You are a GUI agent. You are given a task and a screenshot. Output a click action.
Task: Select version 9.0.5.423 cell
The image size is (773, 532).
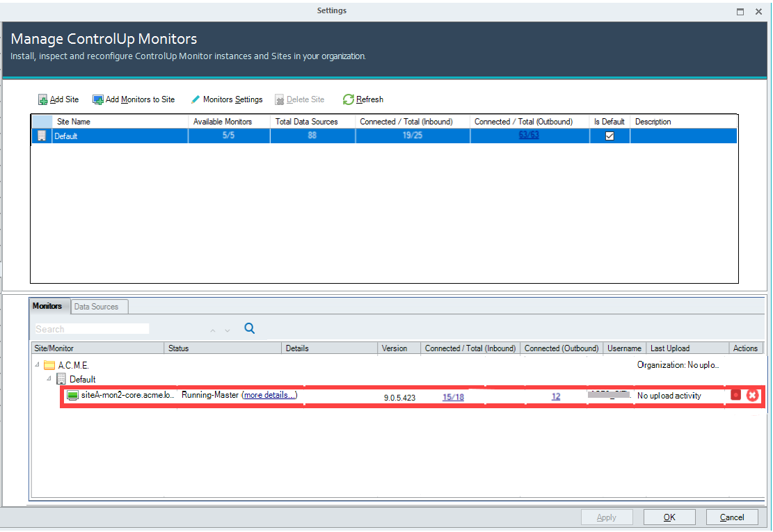(400, 398)
